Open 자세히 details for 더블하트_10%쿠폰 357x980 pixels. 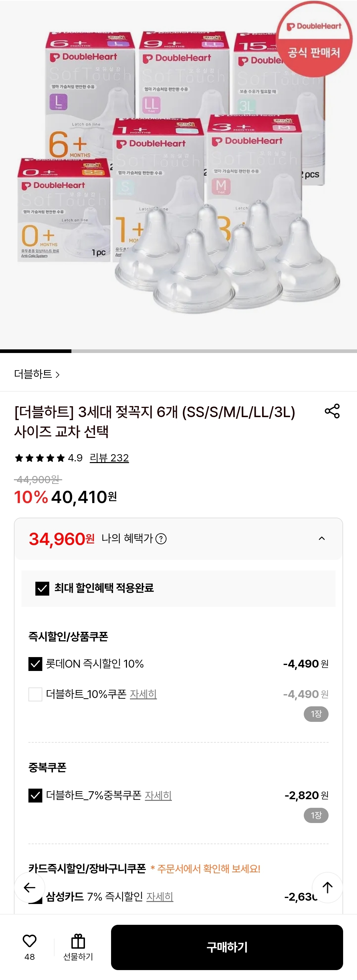143,695
